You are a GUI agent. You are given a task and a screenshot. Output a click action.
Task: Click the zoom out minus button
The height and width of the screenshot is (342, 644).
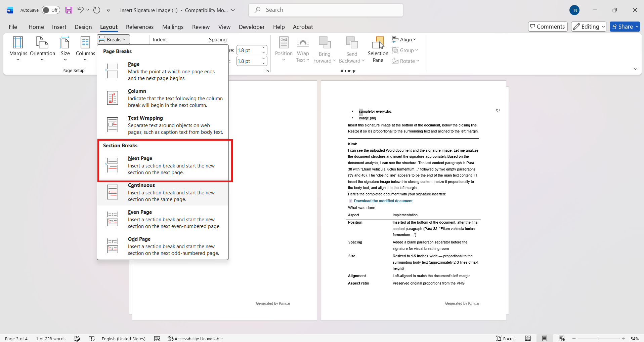574,339
